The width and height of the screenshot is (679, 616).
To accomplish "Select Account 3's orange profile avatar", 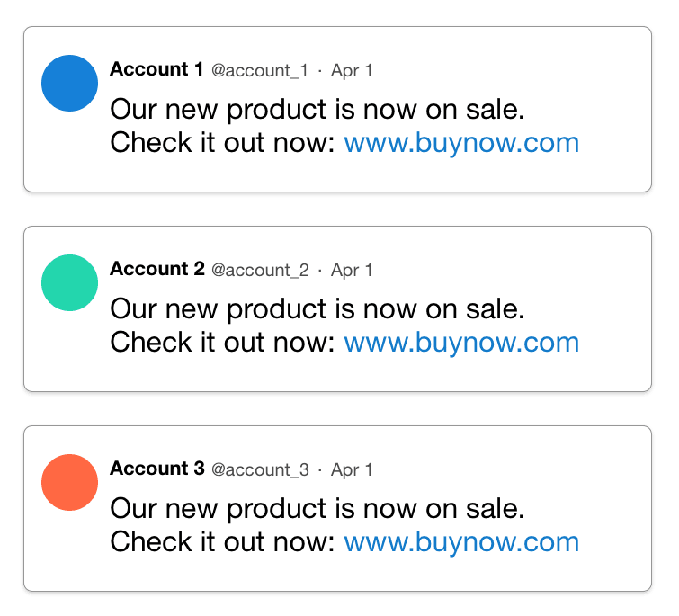I will [x=69, y=483].
